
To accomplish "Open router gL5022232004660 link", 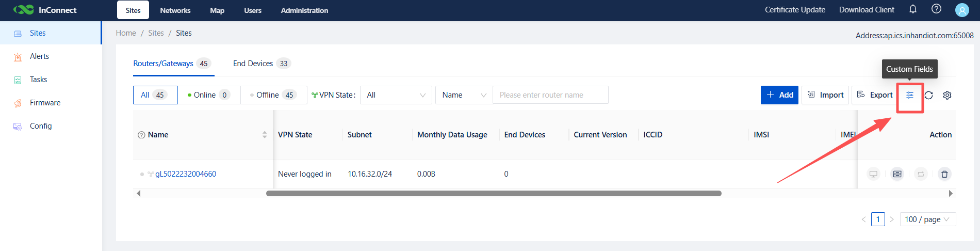I will [x=186, y=174].
